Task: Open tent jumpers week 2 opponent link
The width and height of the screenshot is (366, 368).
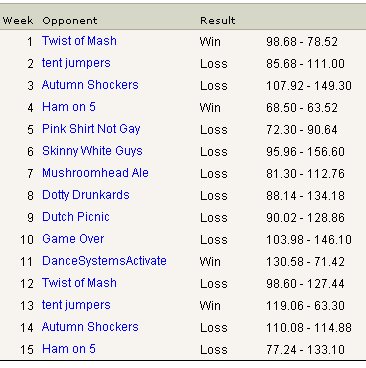Action: [x=76, y=63]
